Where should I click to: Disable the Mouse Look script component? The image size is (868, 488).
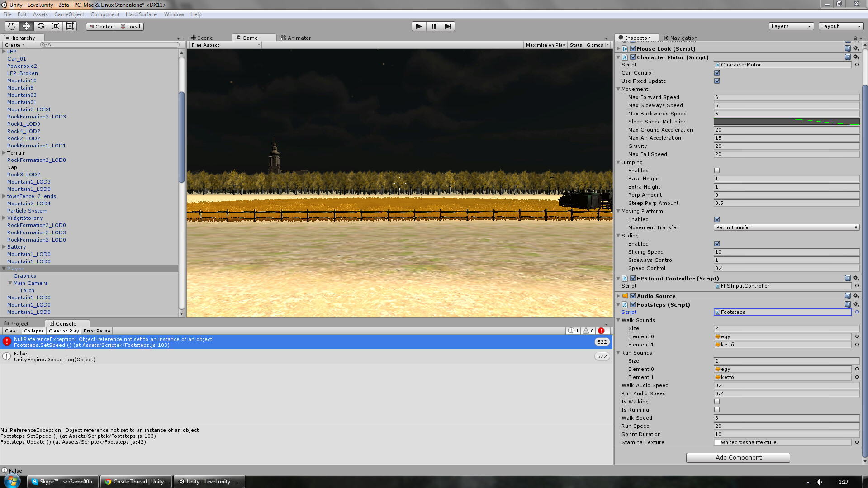tap(633, 49)
